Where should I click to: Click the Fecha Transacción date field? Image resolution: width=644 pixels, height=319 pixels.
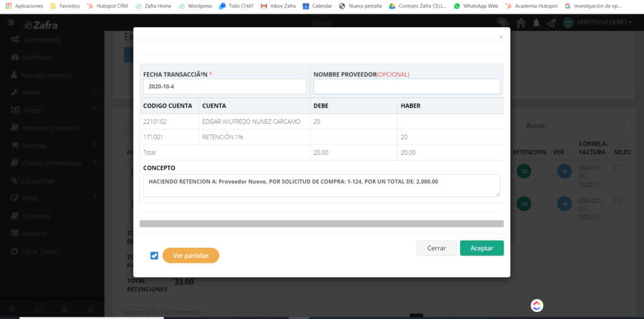225,87
